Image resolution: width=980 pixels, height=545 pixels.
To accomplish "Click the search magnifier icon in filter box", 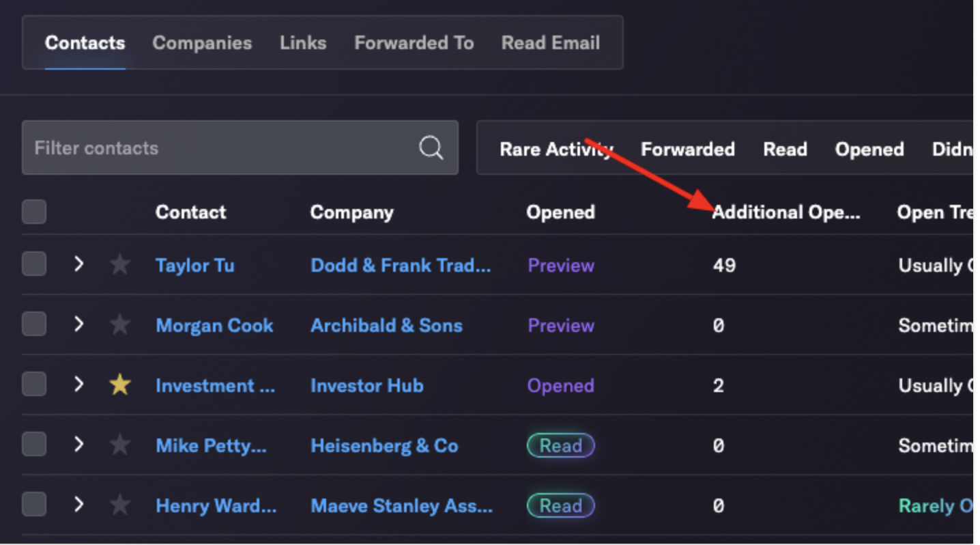I will pyautogui.click(x=431, y=148).
